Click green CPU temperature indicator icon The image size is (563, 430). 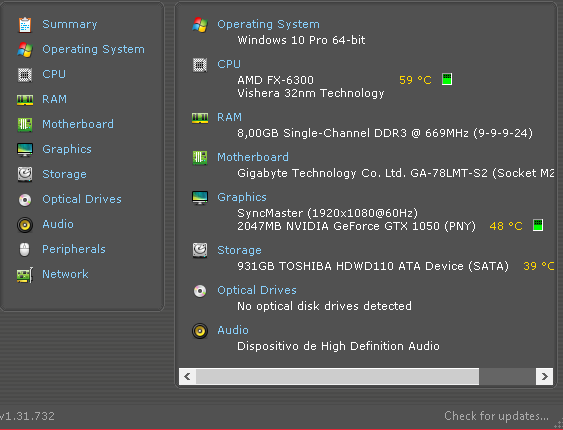[x=447, y=79]
